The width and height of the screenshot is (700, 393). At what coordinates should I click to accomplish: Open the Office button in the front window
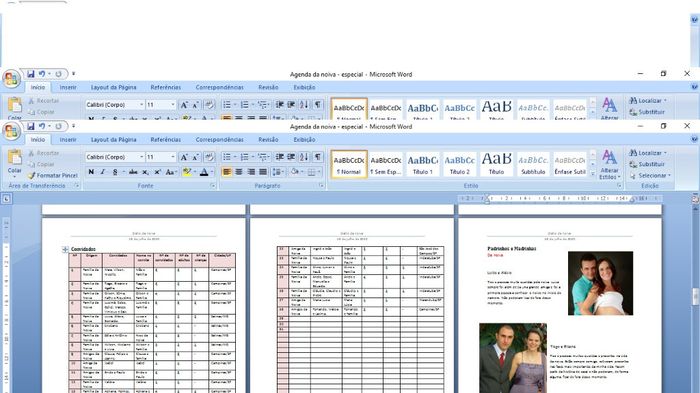pyautogui.click(x=11, y=131)
